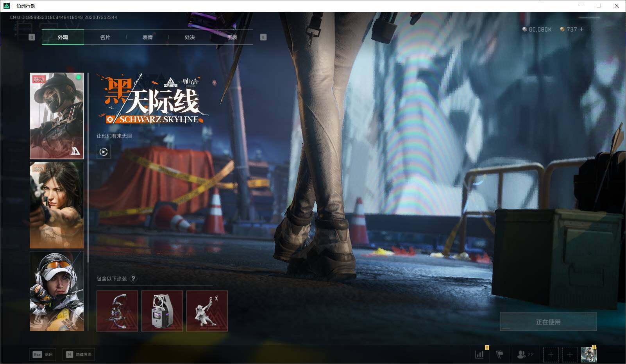Viewport: 626px width, 364px height.
Task: View the white figurine charm item
Action: [x=207, y=311]
